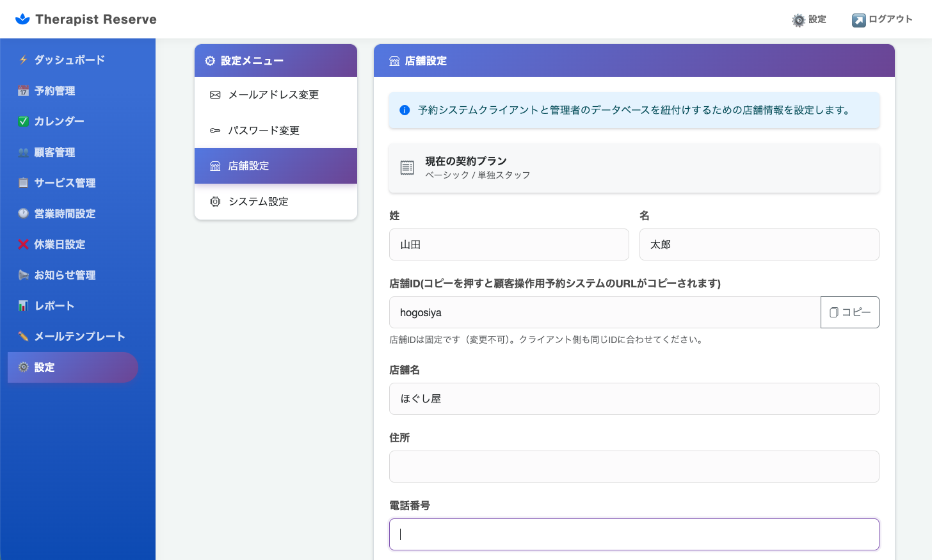
Task: Click the green checkmark カレンダー icon
Action: coord(24,122)
